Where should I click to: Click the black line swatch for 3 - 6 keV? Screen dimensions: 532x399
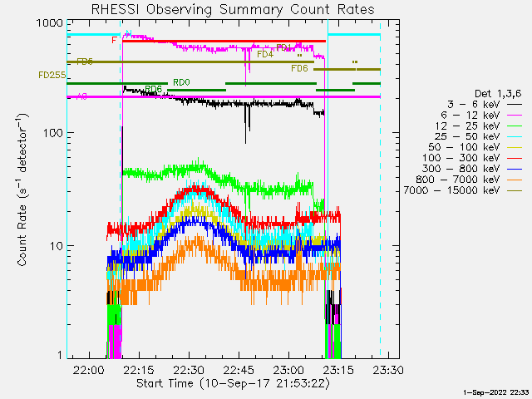pyautogui.click(x=515, y=105)
